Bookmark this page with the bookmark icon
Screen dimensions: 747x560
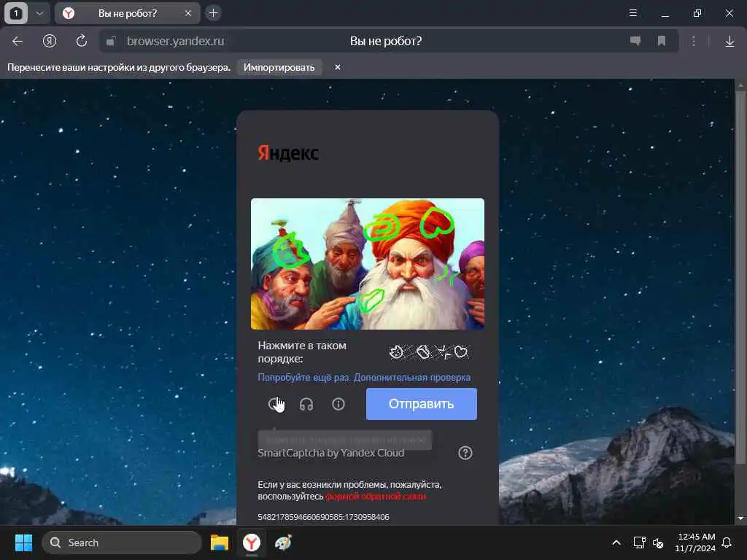coord(661,41)
